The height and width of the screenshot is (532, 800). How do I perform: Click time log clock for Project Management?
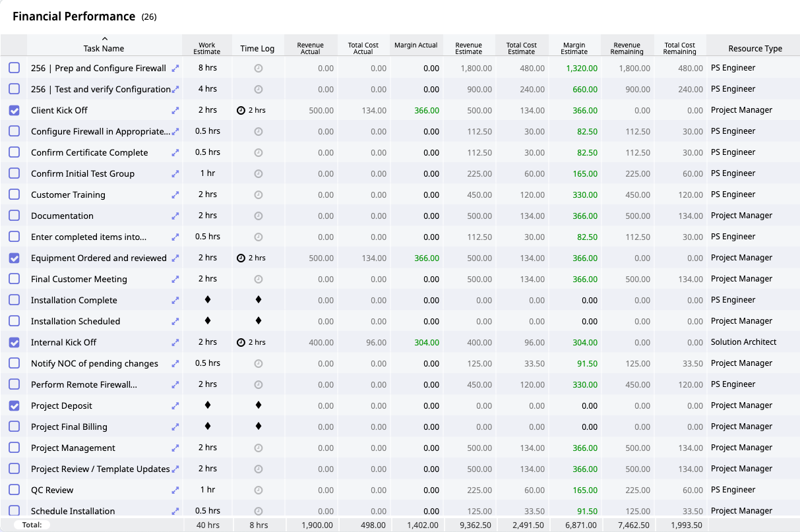point(259,448)
